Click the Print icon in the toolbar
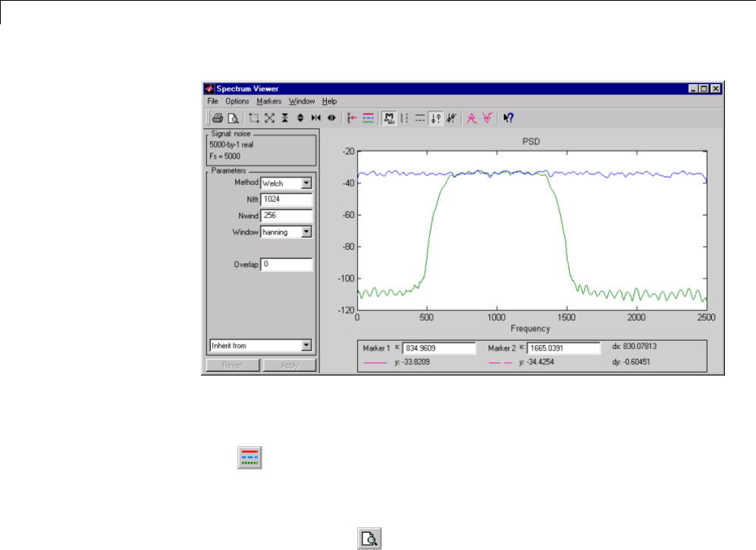This screenshot has width=756, height=550. tap(217, 118)
